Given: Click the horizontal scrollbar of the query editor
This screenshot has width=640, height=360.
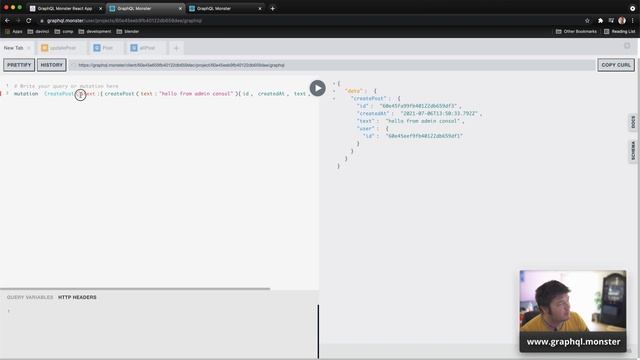Looking at the screenshot, I should (135, 289).
